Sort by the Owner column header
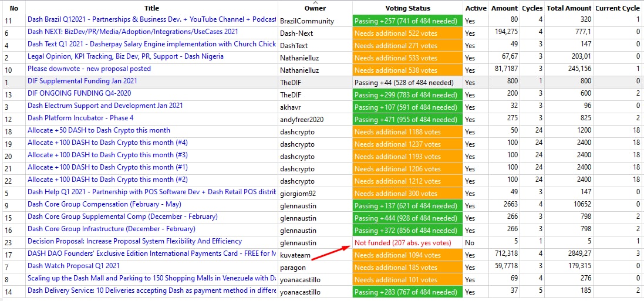This screenshot has width=644, height=301. pos(315,8)
